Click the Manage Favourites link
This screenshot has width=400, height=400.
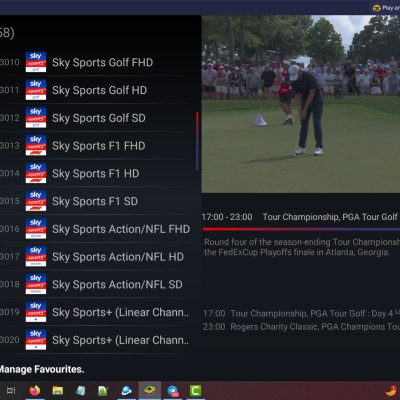pos(41,369)
